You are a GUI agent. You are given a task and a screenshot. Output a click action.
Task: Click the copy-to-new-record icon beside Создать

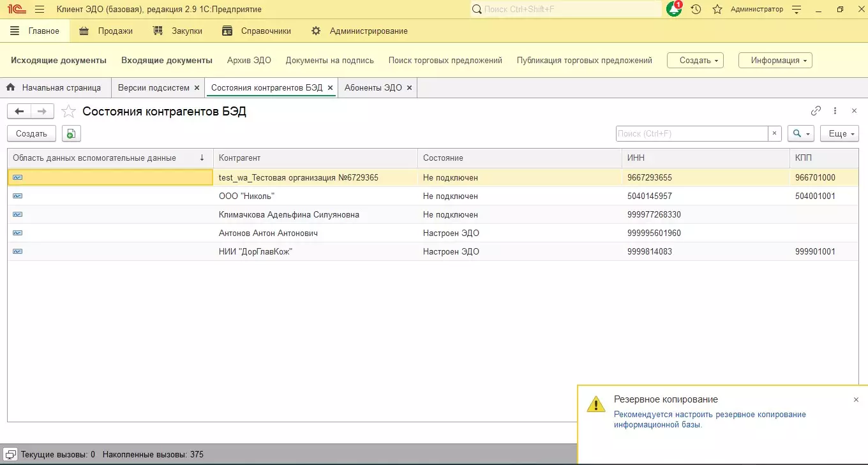pos(71,133)
